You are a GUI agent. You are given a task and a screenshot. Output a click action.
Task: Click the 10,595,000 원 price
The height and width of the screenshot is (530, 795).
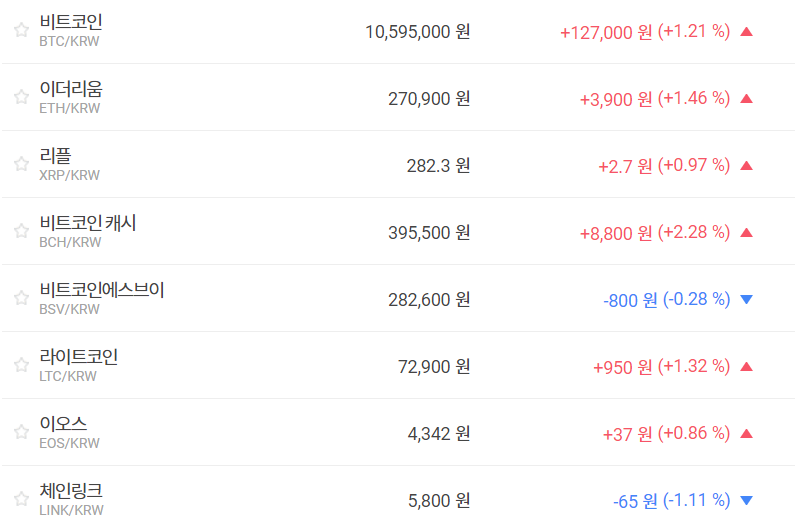click(x=417, y=31)
